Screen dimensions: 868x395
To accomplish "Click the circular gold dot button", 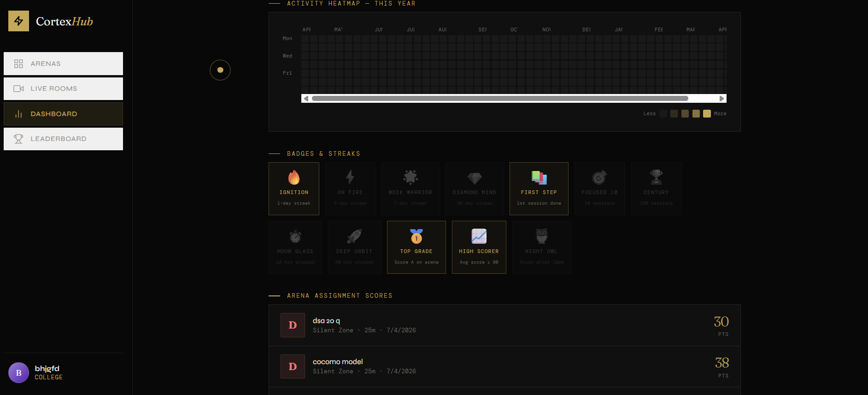I will 220,70.
